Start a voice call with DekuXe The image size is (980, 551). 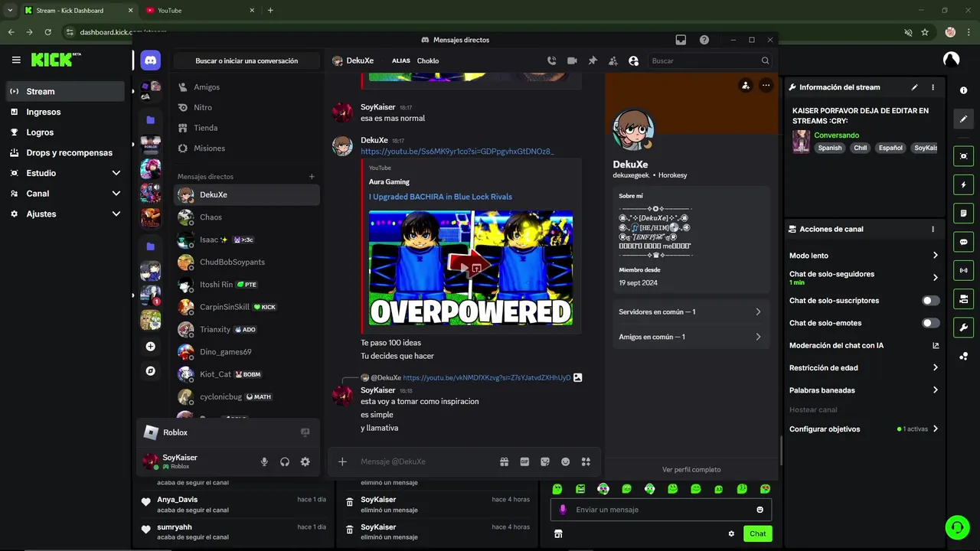[551, 60]
